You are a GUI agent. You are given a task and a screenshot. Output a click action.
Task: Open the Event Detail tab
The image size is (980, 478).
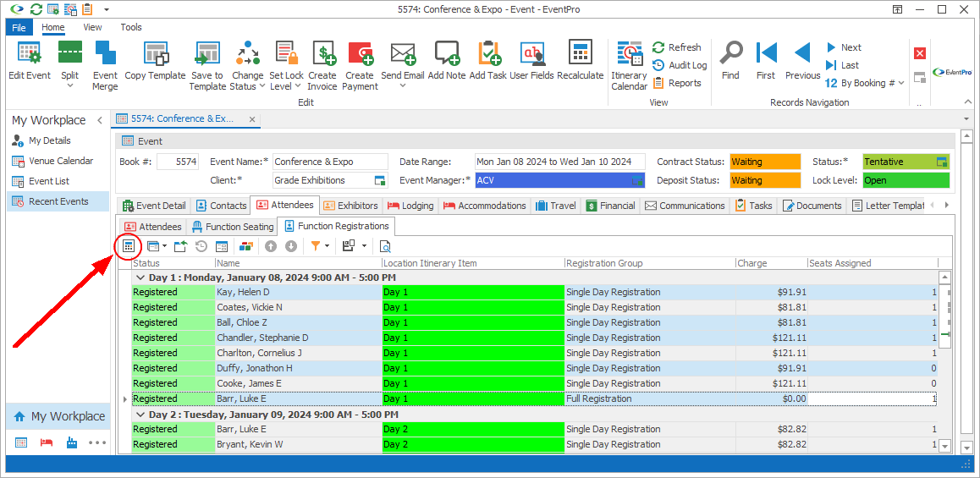point(154,206)
